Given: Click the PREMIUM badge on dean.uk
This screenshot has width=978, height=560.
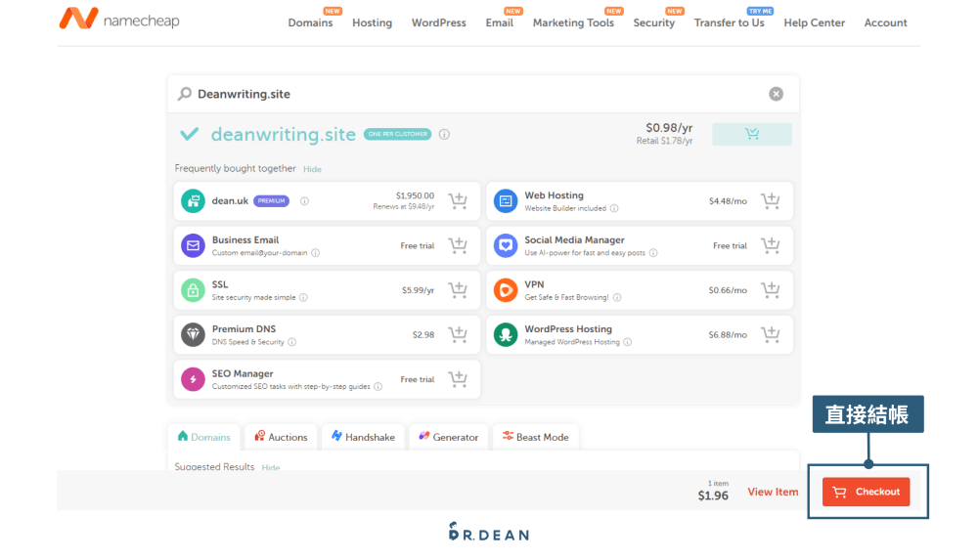Looking at the screenshot, I should pos(271,200).
